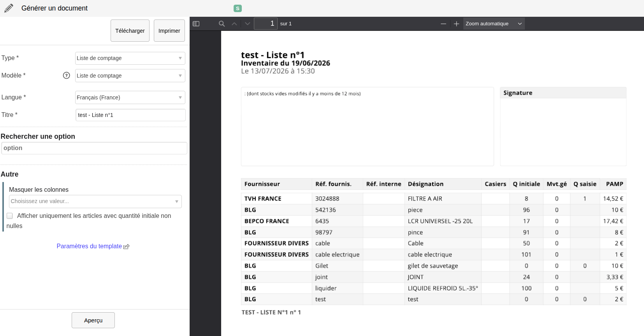Go to previous PDF page arrow
Screen dimensions: 644x336
[x=234, y=24]
